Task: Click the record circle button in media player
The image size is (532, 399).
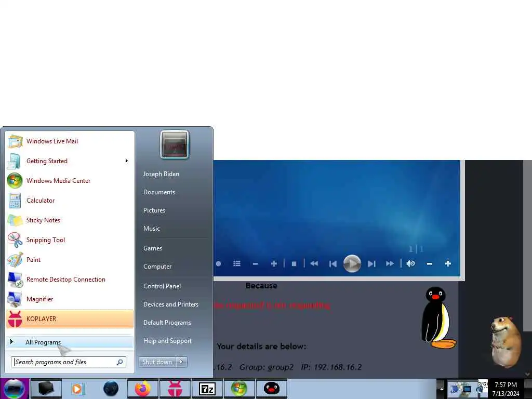Action: [218, 263]
